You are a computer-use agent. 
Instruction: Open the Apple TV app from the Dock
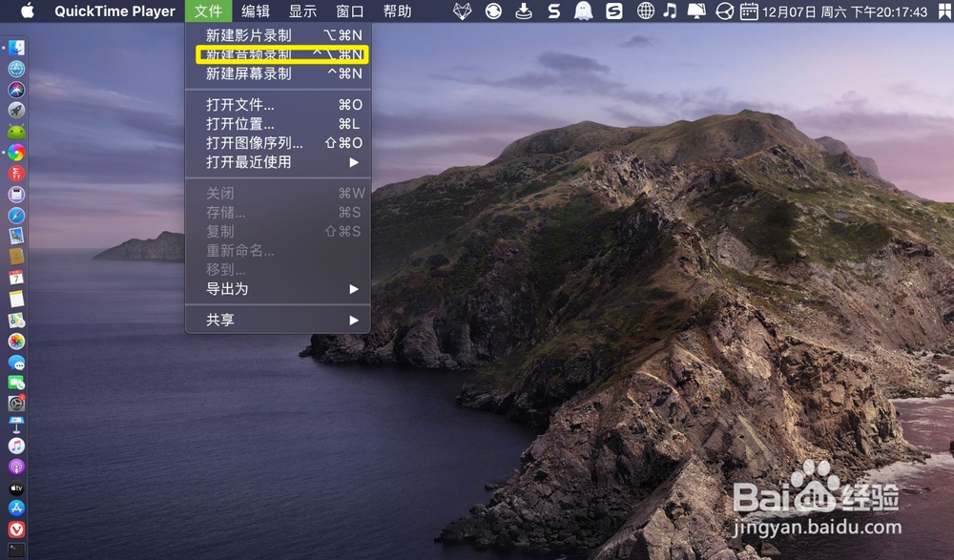[x=16, y=487]
